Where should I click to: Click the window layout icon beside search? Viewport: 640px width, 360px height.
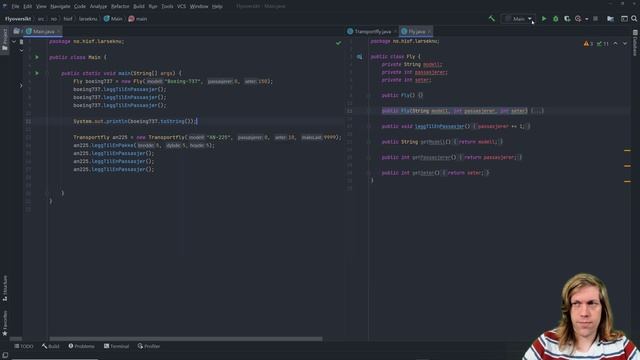[x=624, y=19]
